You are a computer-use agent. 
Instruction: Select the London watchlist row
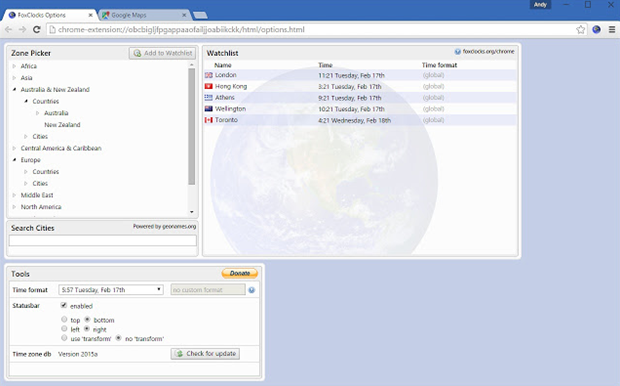pyautogui.click(x=360, y=75)
